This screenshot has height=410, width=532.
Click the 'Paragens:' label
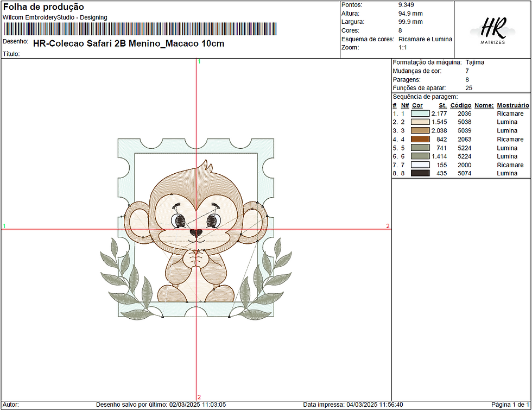pos(407,79)
